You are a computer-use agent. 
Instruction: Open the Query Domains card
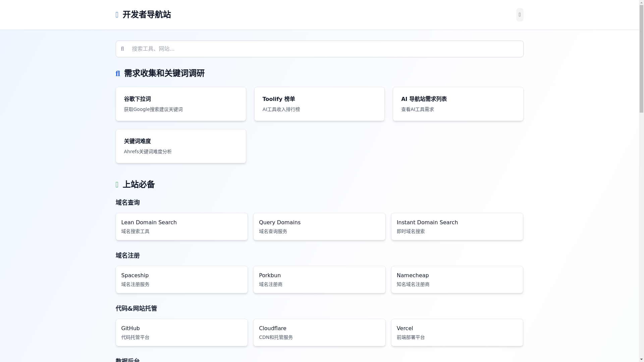click(x=319, y=227)
